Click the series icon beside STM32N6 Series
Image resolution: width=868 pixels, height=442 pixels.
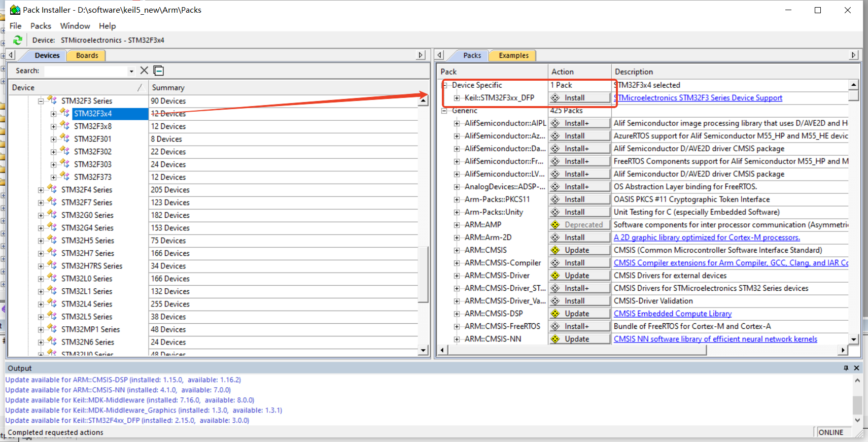tap(53, 341)
